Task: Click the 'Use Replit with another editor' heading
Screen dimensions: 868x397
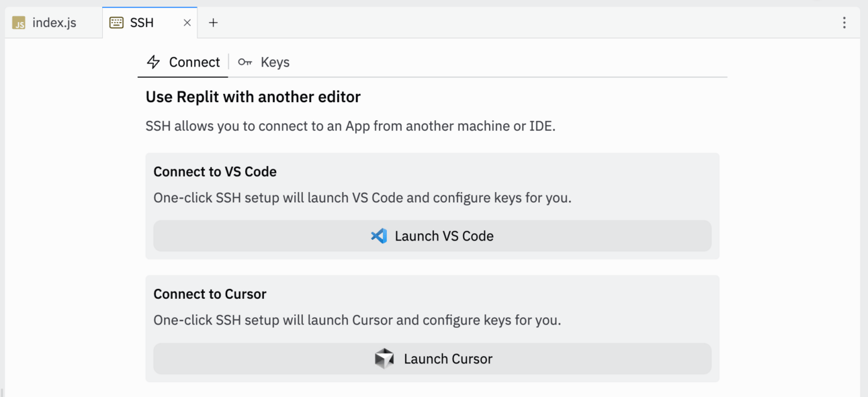Action: click(x=253, y=97)
